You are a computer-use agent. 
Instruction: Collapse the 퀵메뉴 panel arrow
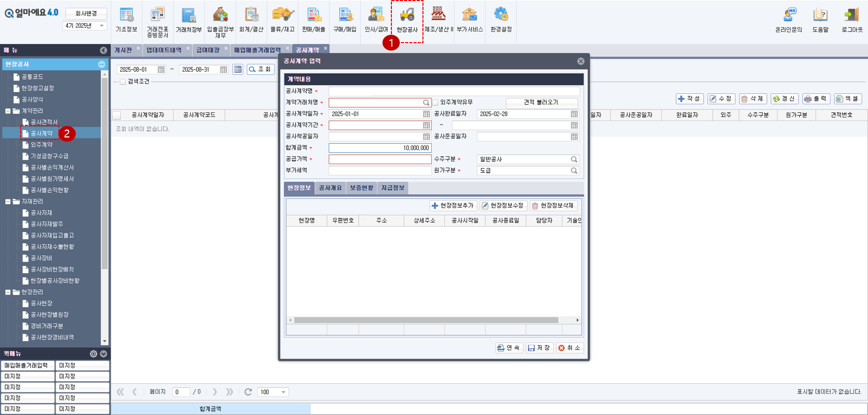click(104, 354)
